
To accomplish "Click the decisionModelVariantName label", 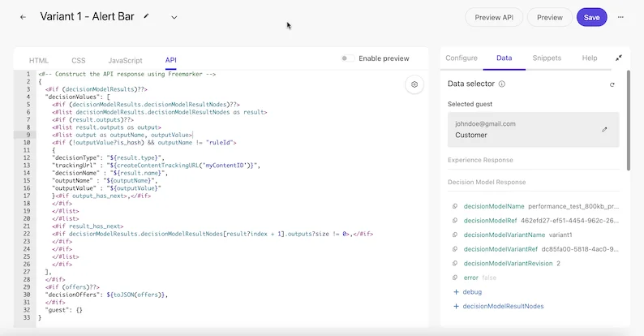I will point(504,235).
